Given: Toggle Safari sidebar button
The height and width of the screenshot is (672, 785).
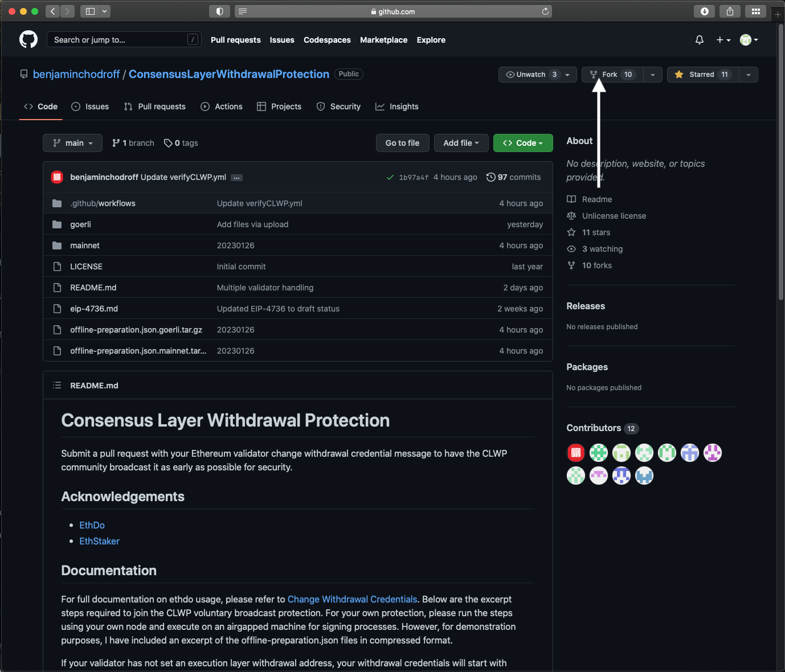Looking at the screenshot, I should (90, 11).
